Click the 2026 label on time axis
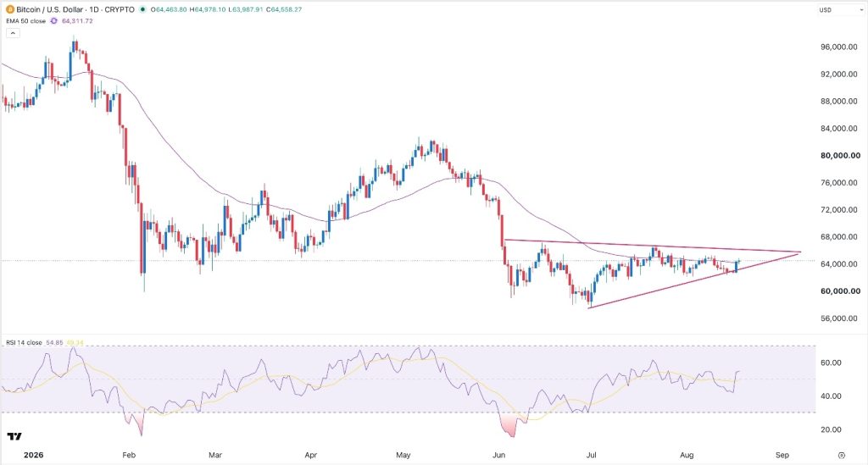The width and height of the screenshot is (868, 465). (x=34, y=455)
